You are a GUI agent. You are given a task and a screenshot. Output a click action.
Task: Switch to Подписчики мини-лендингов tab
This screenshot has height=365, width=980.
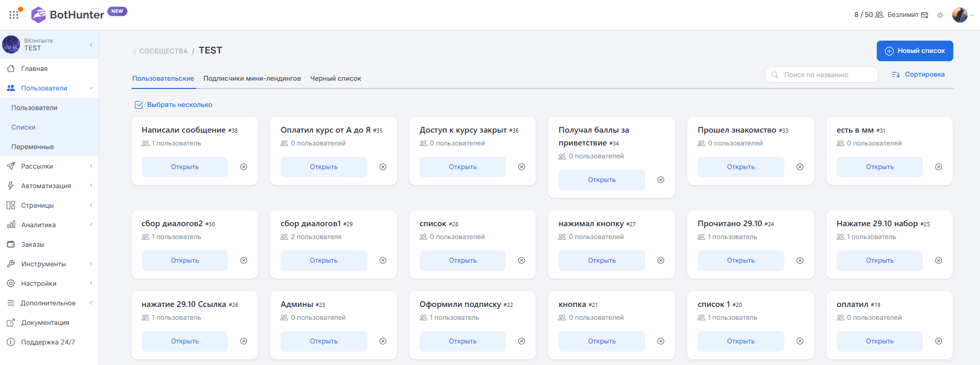tap(252, 79)
